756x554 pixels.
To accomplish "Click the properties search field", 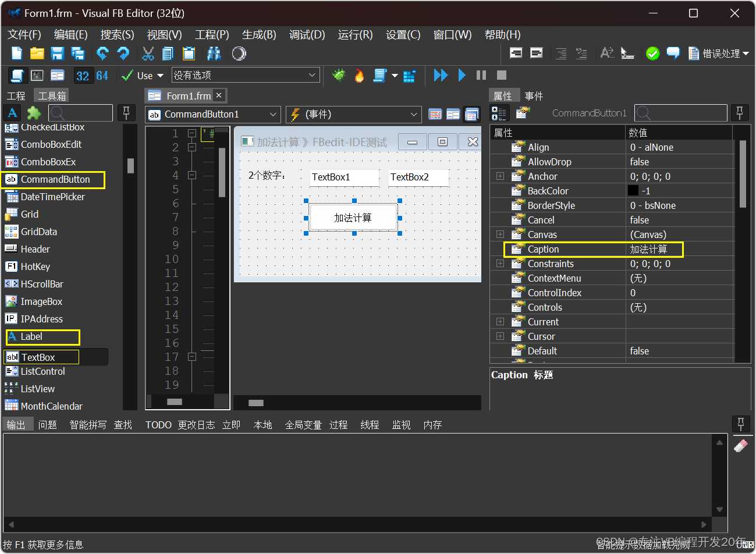I will tap(681, 112).
